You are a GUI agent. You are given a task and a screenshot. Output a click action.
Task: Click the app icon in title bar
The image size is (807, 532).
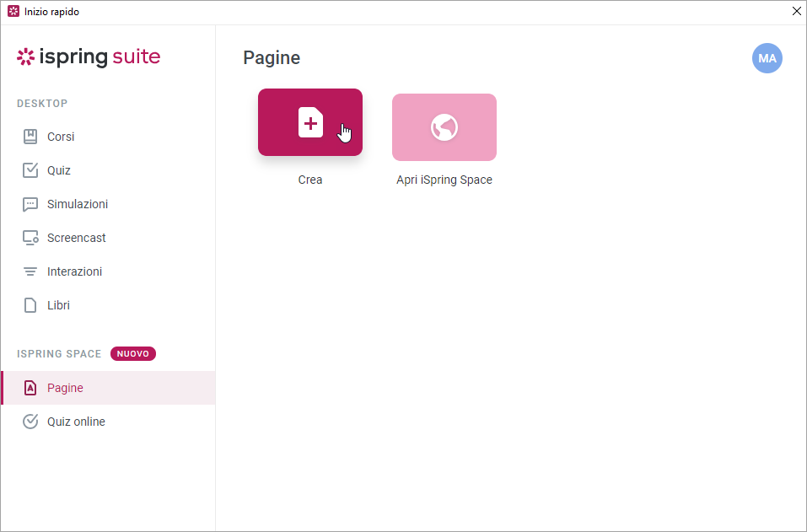(13, 12)
